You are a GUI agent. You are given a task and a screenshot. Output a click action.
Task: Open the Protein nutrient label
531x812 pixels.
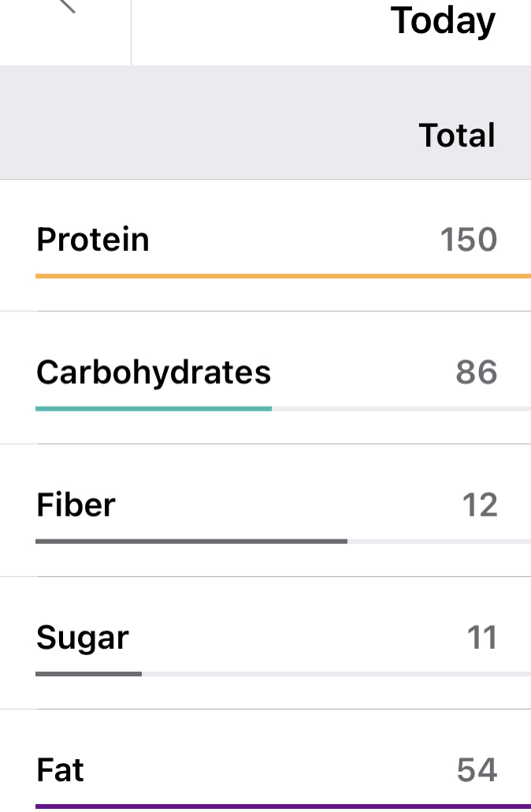click(x=93, y=240)
